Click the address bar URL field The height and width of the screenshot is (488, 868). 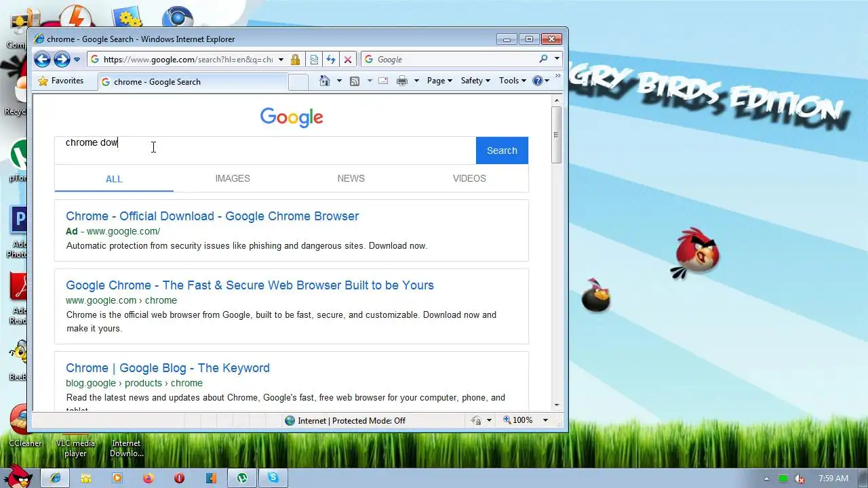[188, 60]
